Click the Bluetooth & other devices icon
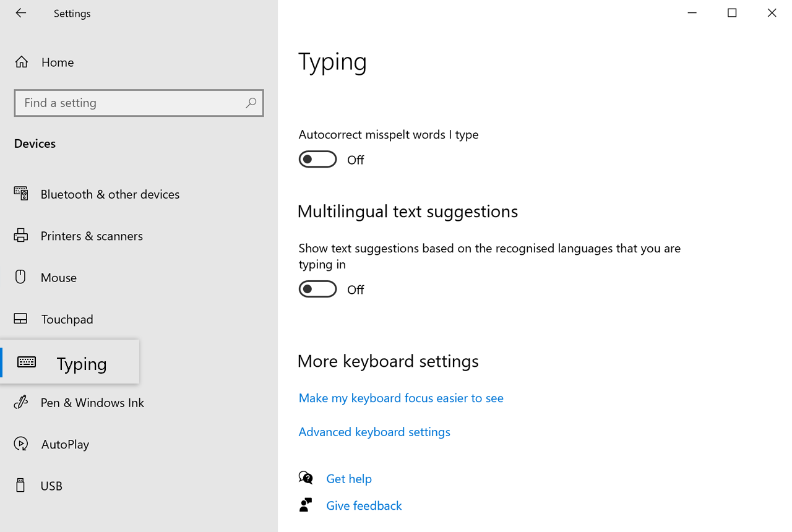Screen dimensions: 792x532 [21, 194]
